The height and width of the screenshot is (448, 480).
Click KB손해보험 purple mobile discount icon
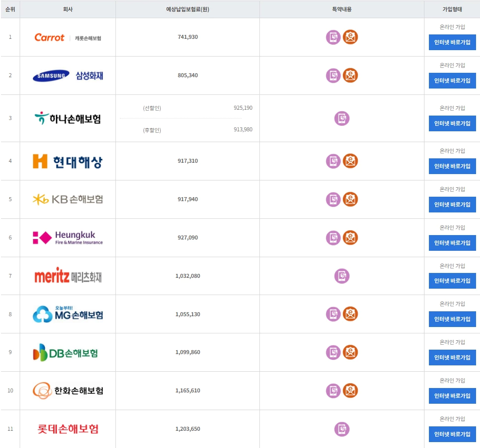[x=333, y=200]
